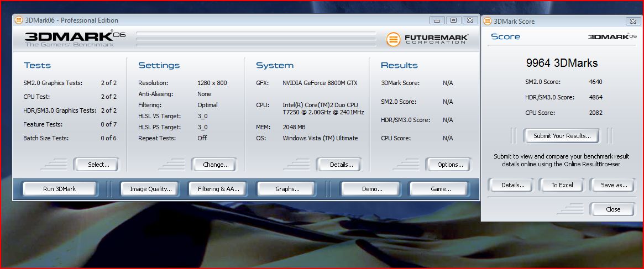Open the Graphs... tool

click(287, 189)
